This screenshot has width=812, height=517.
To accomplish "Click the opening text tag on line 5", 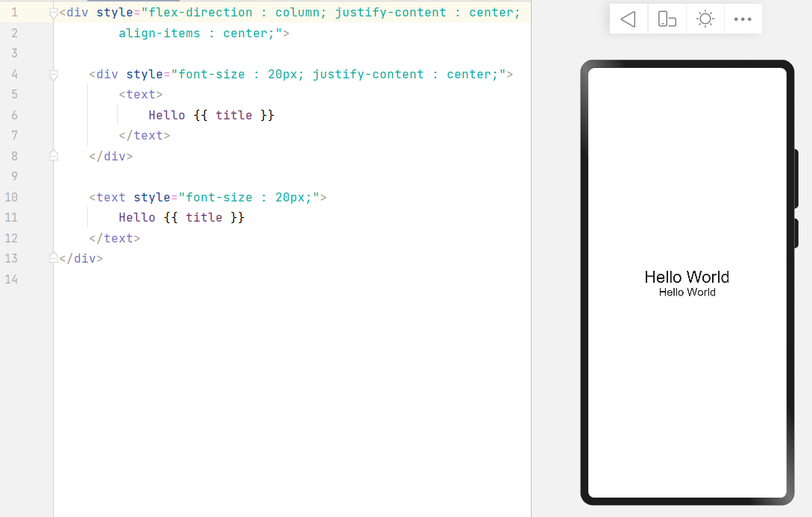I will click(x=141, y=95).
